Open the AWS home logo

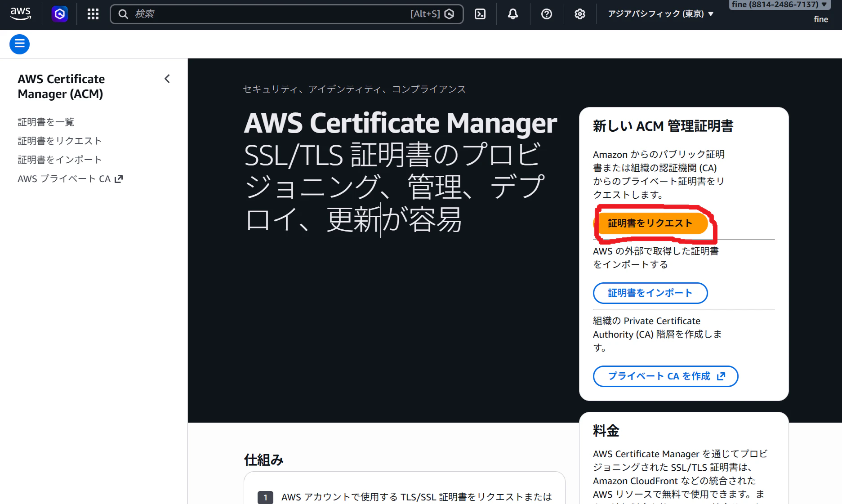pyautogui.click(x=21, y=13)
